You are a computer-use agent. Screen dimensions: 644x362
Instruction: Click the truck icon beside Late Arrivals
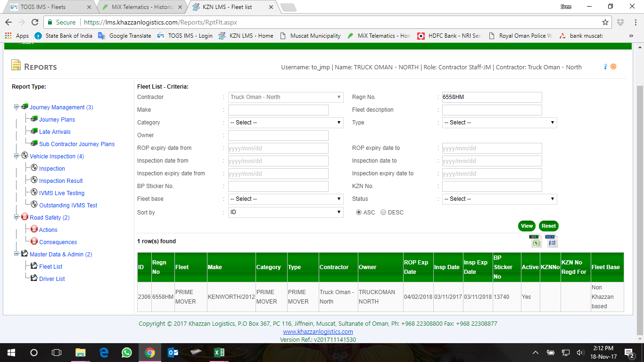coord(34,132)
